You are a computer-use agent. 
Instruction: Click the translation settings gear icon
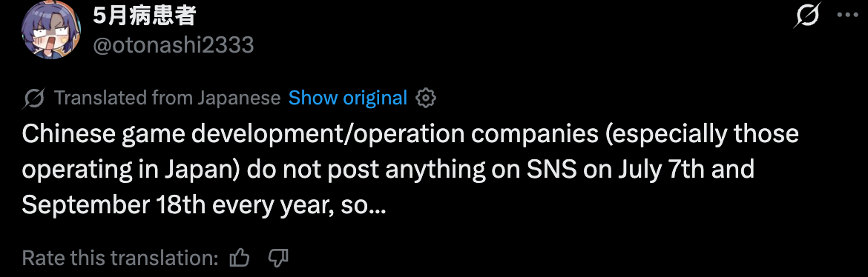(425, 98)
